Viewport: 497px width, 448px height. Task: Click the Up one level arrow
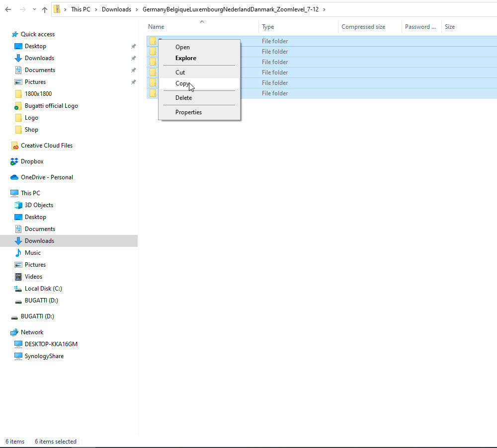[x=45, y=9]
